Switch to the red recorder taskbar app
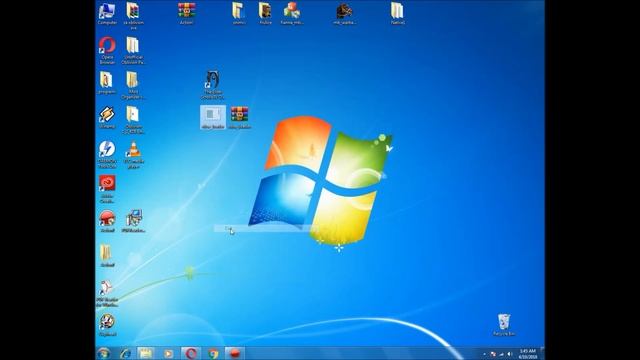The height and width of the screenshot is (360, 640). point(235,353)
